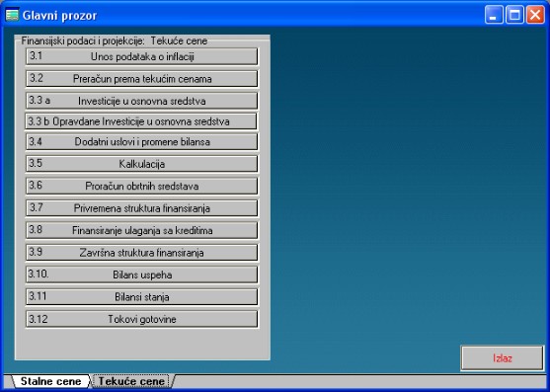Open 3.1 Unos podataka o inflaciji
Viewport: 550px width, 392px height.
(142, 56)
